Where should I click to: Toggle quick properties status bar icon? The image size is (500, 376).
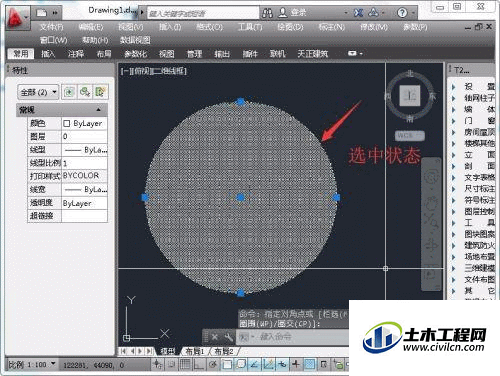tap(323, 364)
